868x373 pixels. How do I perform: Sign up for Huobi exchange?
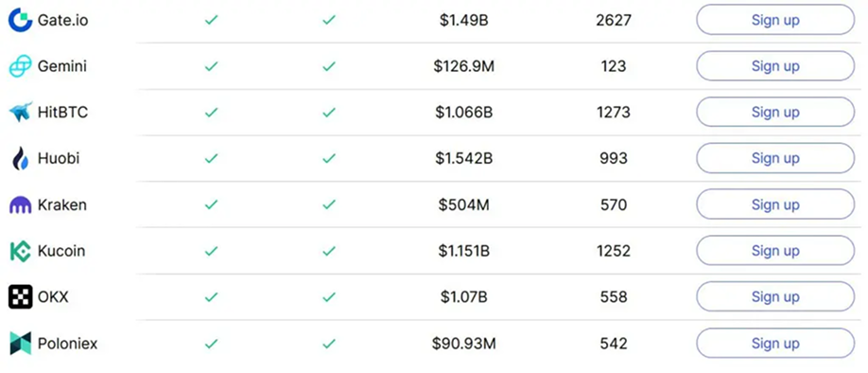(x=775, y=158)
